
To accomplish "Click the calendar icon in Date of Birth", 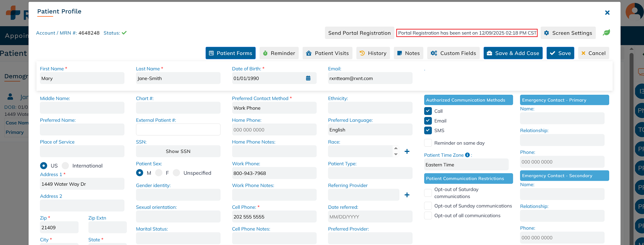I will coord(308,78).
